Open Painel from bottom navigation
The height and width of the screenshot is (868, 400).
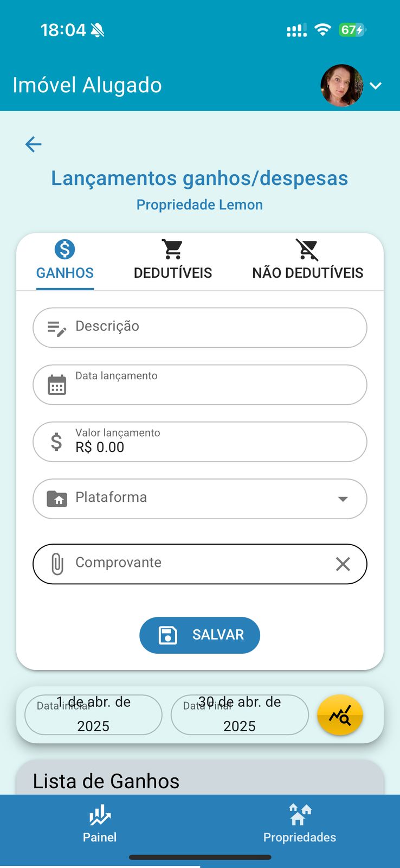[100, 824]
